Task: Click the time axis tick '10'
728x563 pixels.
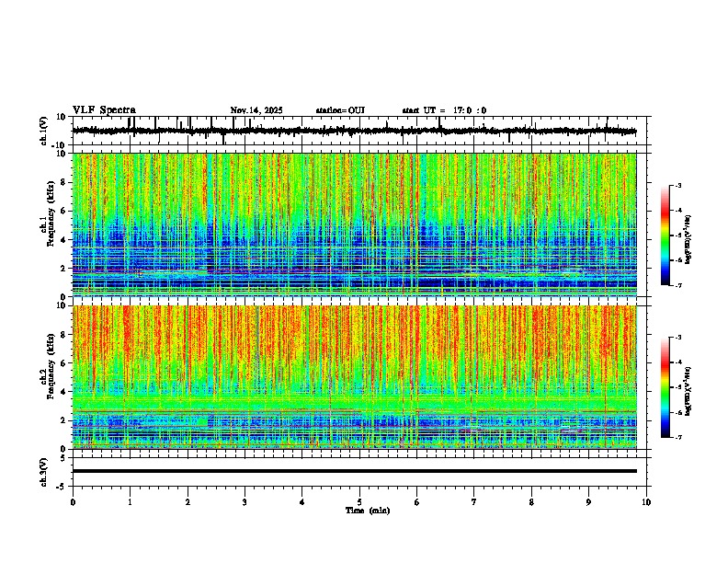Action: tap(646, 502)
